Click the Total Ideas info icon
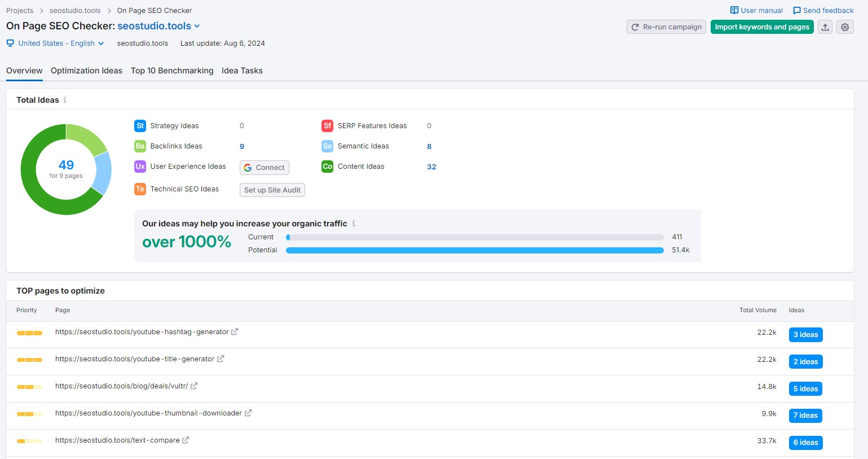 (x=65, y=100)
